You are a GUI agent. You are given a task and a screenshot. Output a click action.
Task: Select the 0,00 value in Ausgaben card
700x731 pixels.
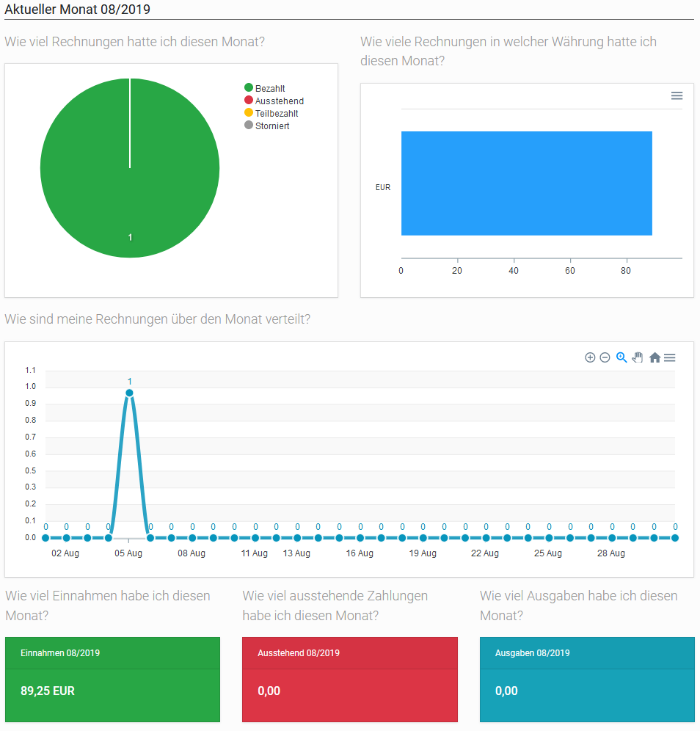click(506, 691)
